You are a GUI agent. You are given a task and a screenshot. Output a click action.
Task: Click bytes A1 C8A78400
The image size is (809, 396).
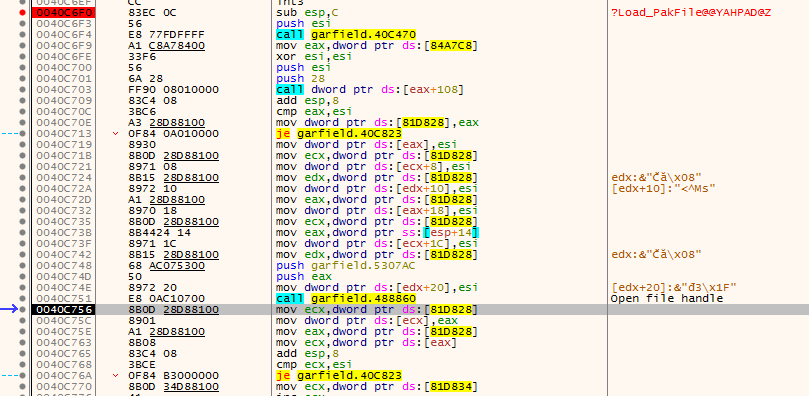tap(166, 45)
